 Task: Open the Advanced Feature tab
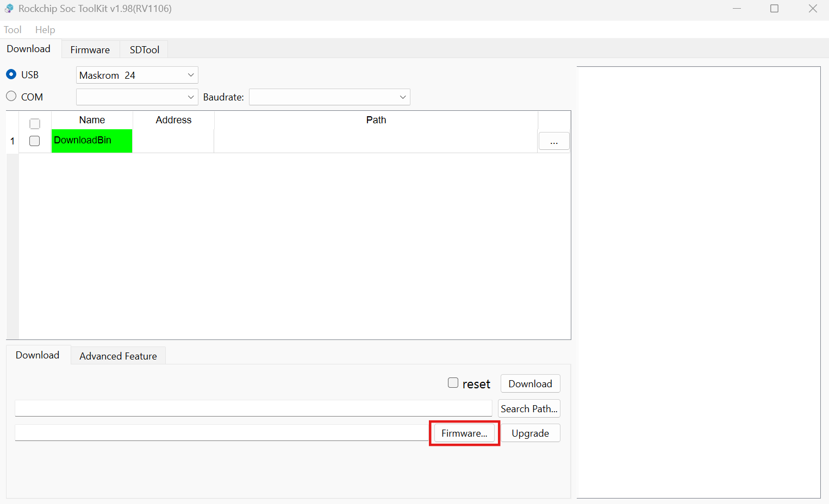tap(118, 356)
